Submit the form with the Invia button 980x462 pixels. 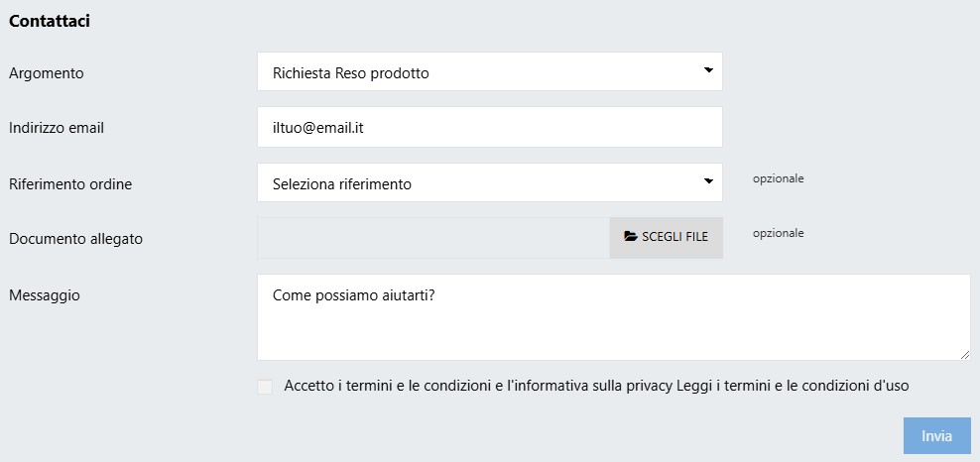click(x=936, y=436)
